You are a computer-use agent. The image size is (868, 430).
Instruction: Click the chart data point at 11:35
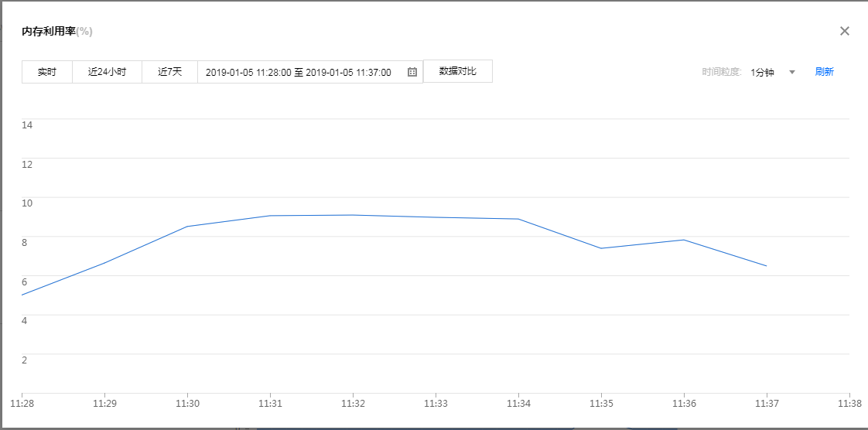[x=601, y=248]
